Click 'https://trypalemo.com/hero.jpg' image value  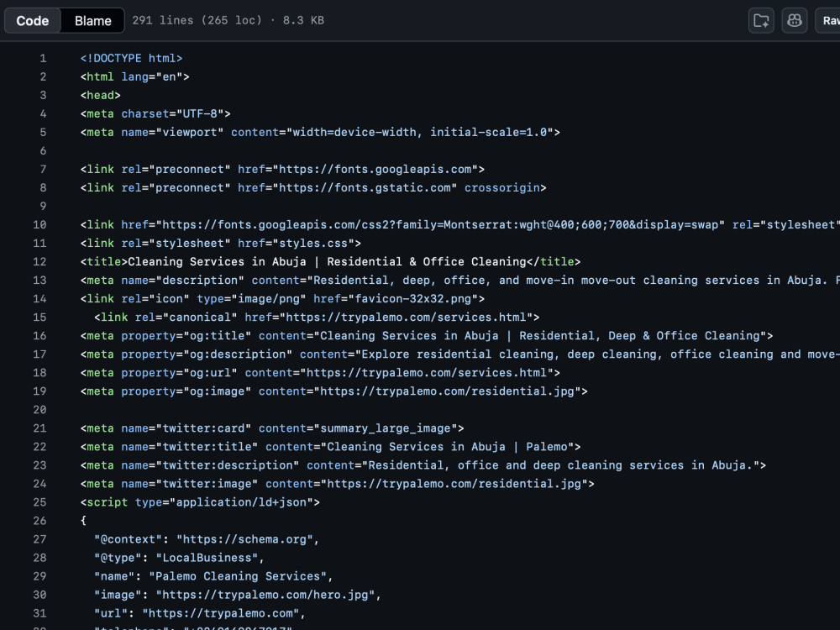[265, 594]
